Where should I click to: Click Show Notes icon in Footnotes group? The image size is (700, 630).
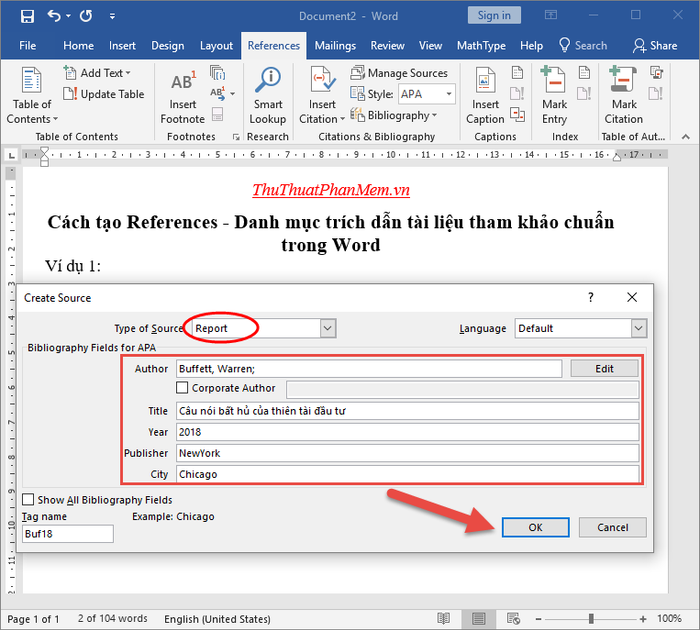(x=217, y=114)
